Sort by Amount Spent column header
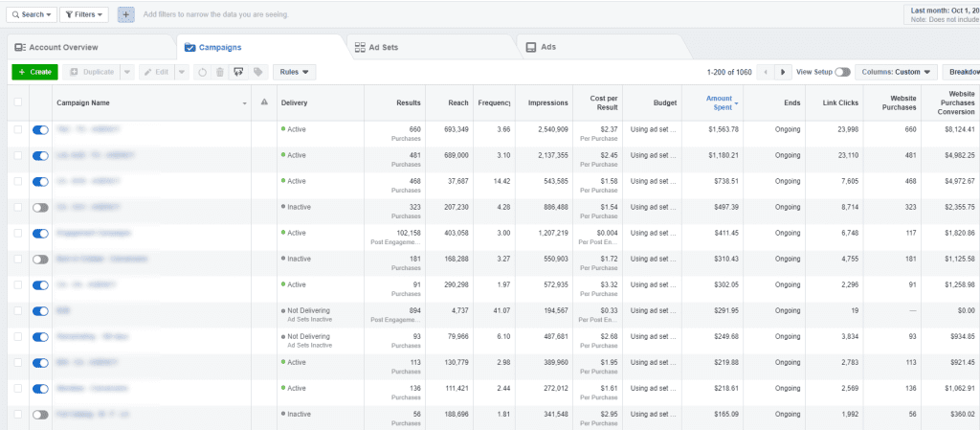This screenshot has height=430, width=980. tap(719, 102)
